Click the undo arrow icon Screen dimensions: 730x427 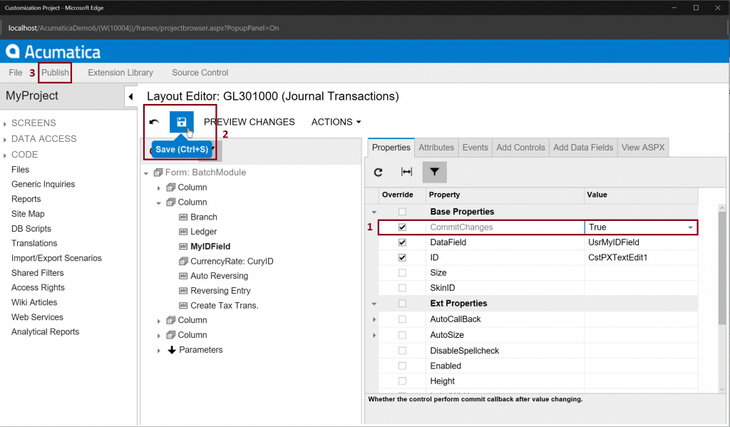point(154,122)
